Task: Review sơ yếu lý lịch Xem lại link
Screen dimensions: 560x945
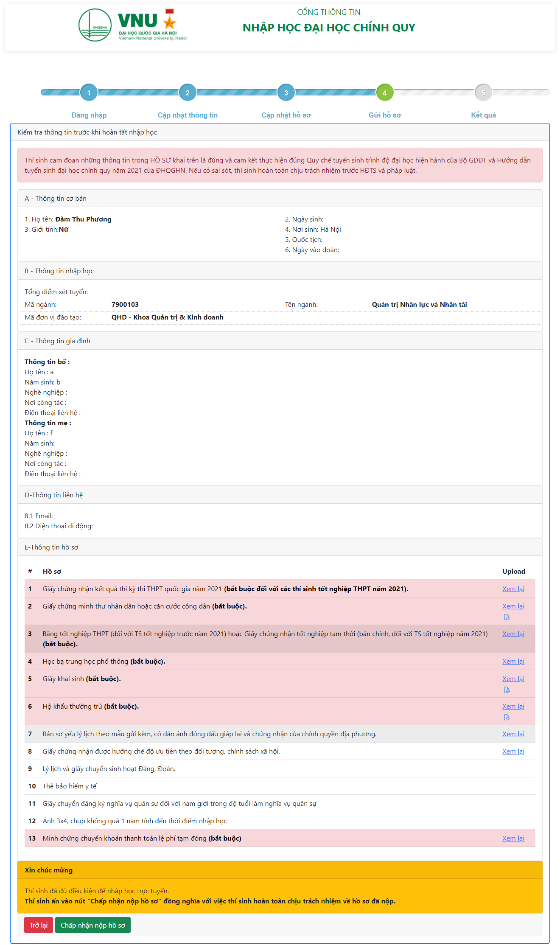Action: [x=513, y=734]
